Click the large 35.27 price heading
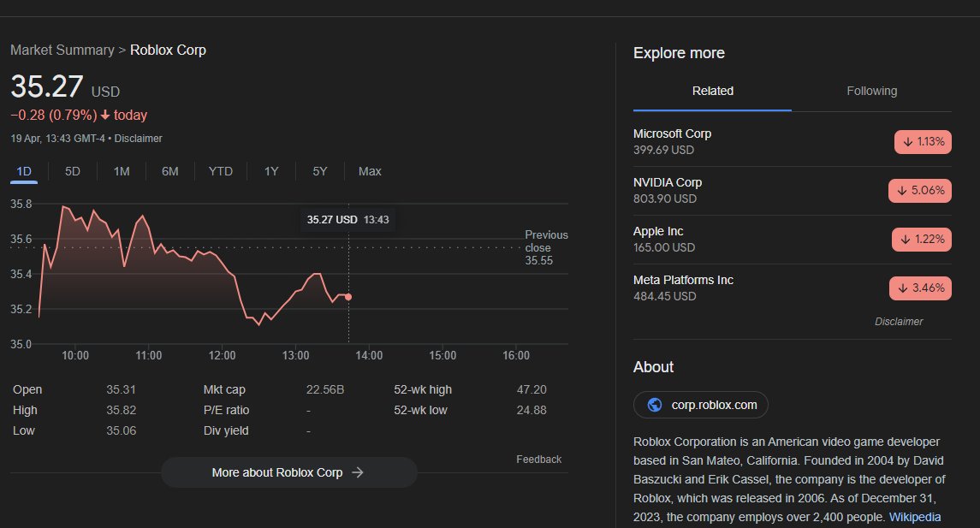 click(47, 86)
